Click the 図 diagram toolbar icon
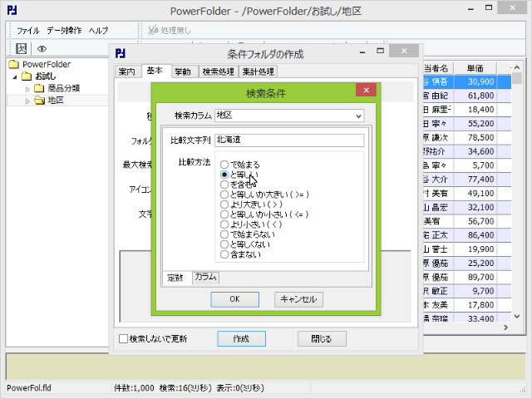 click(21, 48)
